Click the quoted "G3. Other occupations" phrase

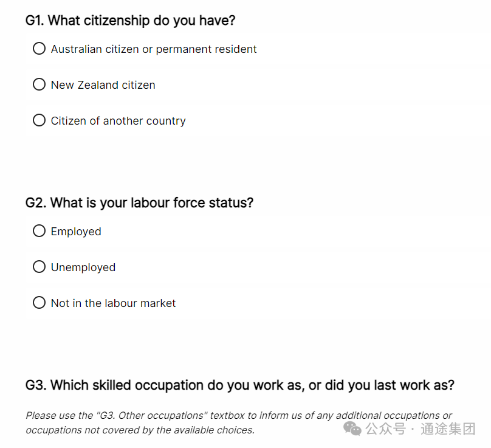pos(152,415)
